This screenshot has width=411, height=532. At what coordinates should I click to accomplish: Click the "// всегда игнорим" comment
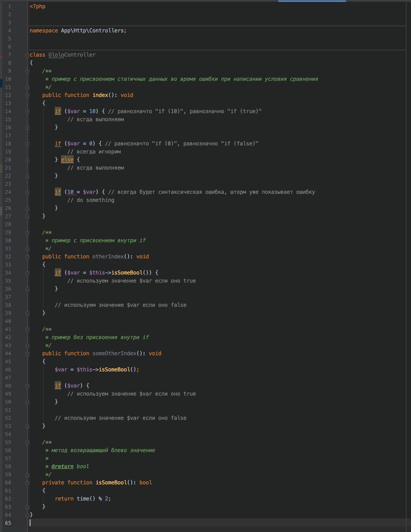94,152
